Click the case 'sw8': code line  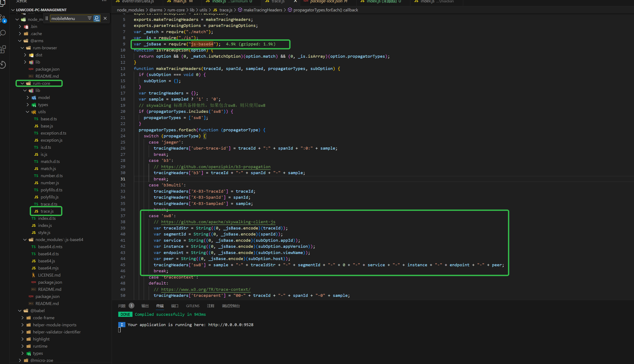(x=162, y=216)
